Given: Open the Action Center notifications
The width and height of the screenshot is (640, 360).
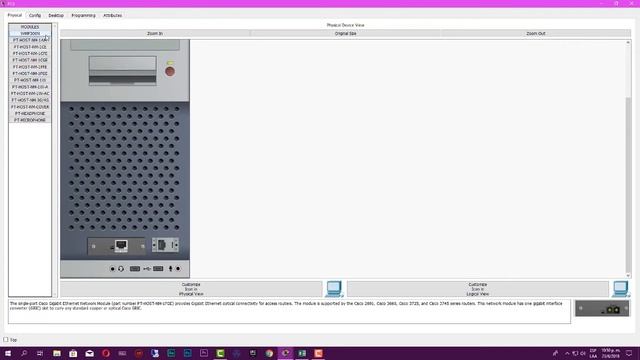Looking at the screenshot, I should pyautogui.click(x=629, y=353).
